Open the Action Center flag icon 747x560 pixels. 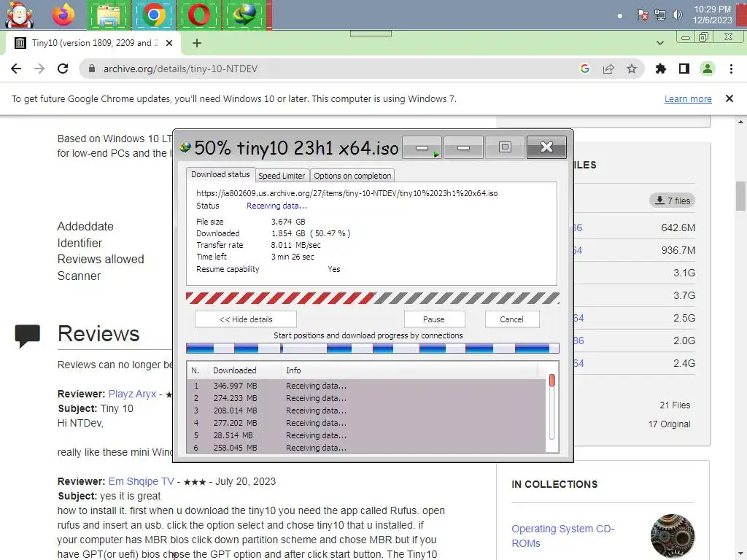coord(642,15)
